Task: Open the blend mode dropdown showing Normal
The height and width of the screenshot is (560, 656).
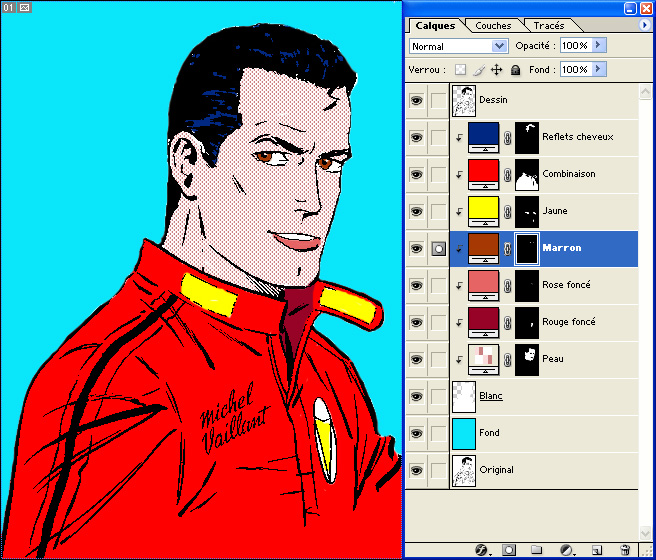Action: pyautogui.click(x=459, y=46)
